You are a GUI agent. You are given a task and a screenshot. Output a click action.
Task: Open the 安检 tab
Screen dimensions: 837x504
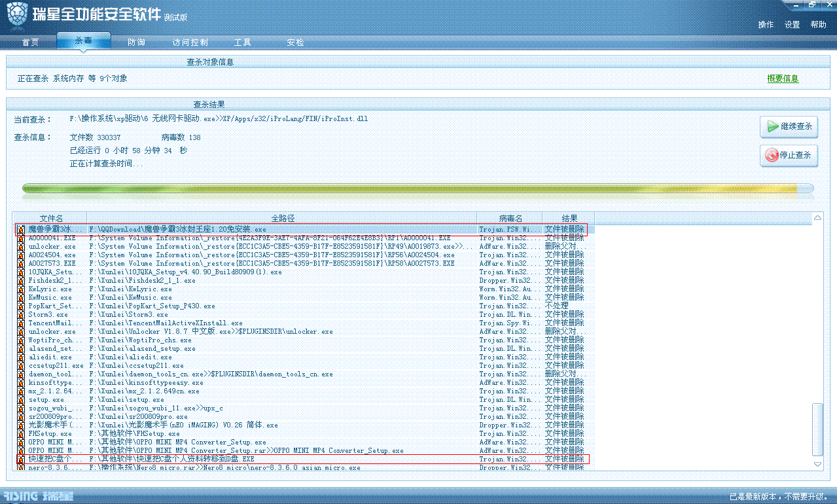295,42
